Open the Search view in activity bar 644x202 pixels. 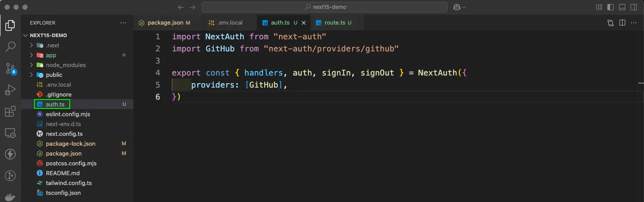[10, 46]
